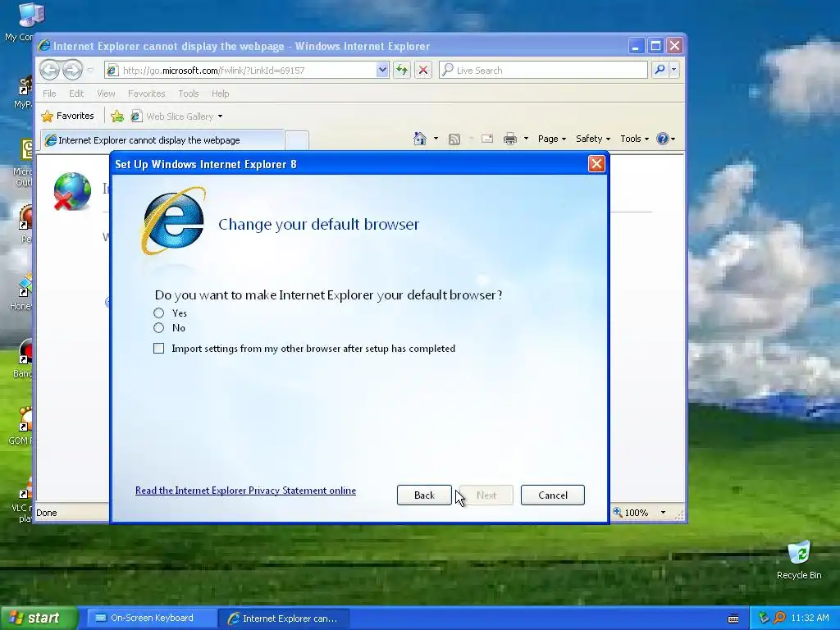Viewport: 840px width, 630px height.
Task: Click the IE Back navigation arrow
Action: (x=49, y=70)
